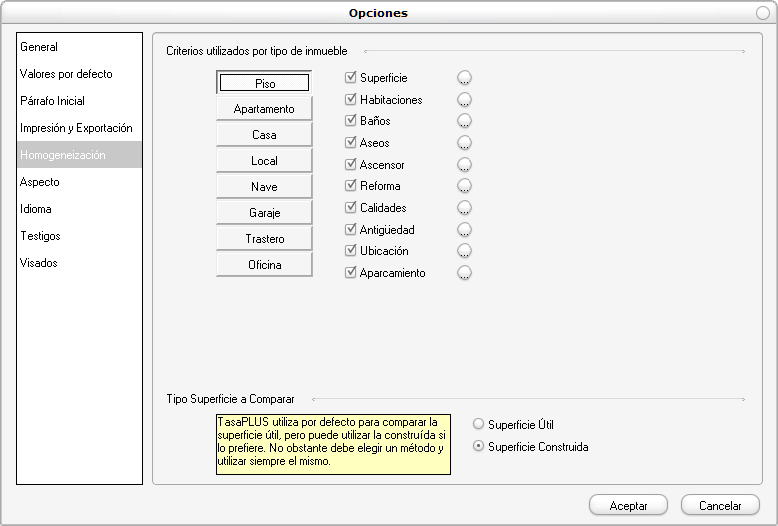Viewport: 778px width, 526px height.
Task: Select the Apartamento property type button
Action: pos(264,109)
